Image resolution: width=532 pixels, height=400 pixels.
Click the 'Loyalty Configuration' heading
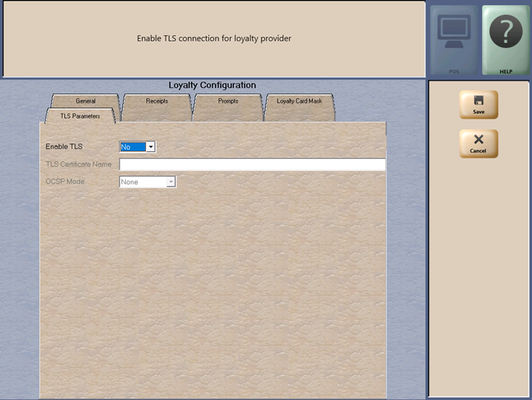pos(212,85)
